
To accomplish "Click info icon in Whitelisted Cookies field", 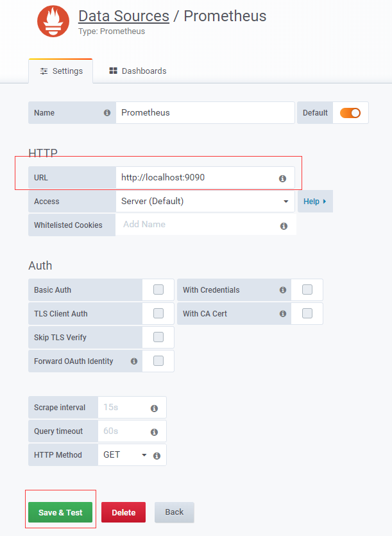I will point(284,226).
